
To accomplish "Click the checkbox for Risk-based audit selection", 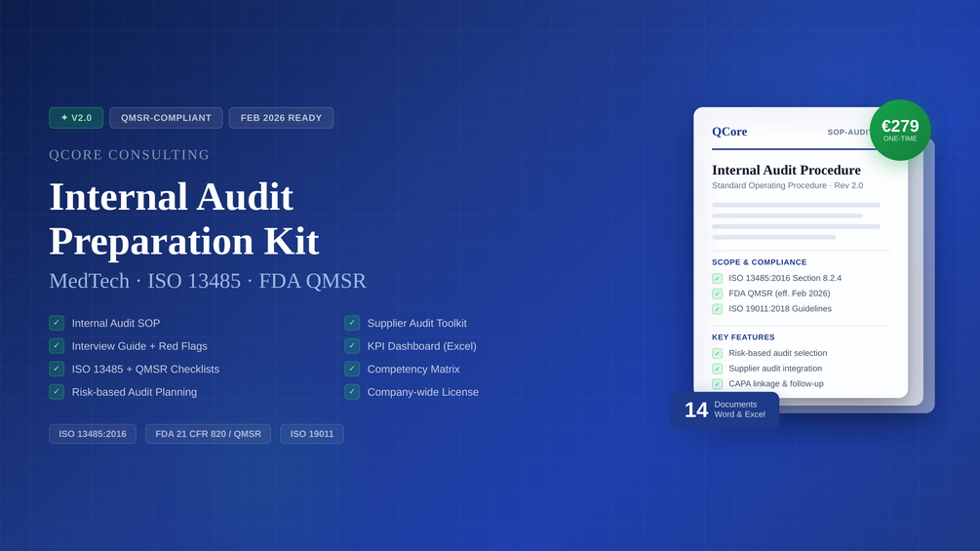I will (x=718, y=354).
